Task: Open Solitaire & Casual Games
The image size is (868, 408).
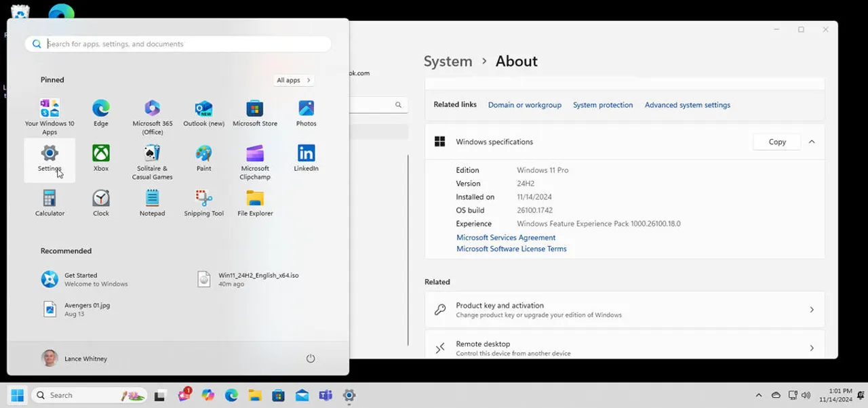Action: pos(152,161)
